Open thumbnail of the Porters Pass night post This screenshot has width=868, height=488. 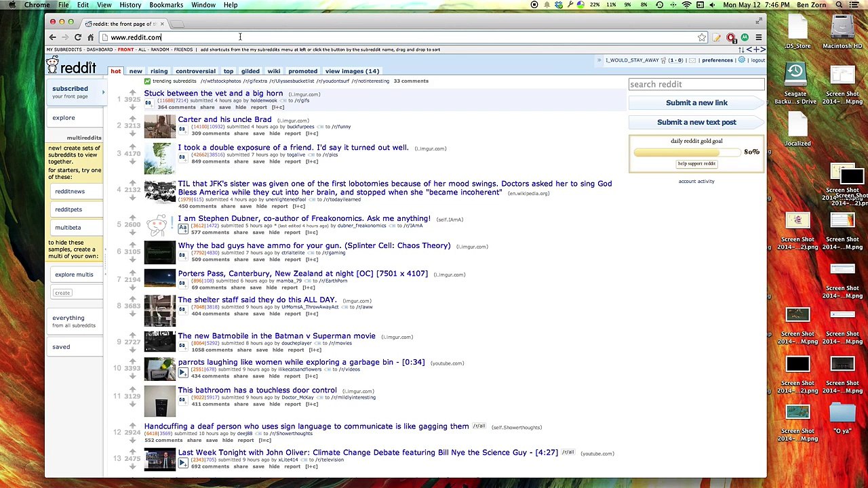coord(159,279)
